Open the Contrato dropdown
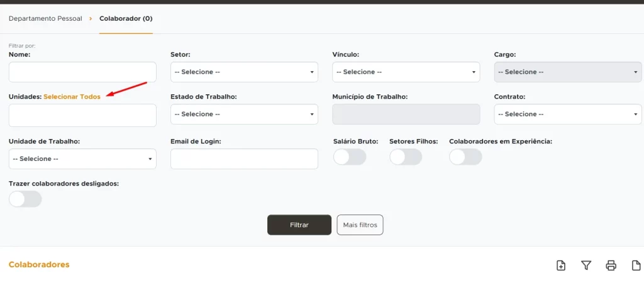Image resolution: width=644 pixels, height=283 pixels. (x=567, y=114)
